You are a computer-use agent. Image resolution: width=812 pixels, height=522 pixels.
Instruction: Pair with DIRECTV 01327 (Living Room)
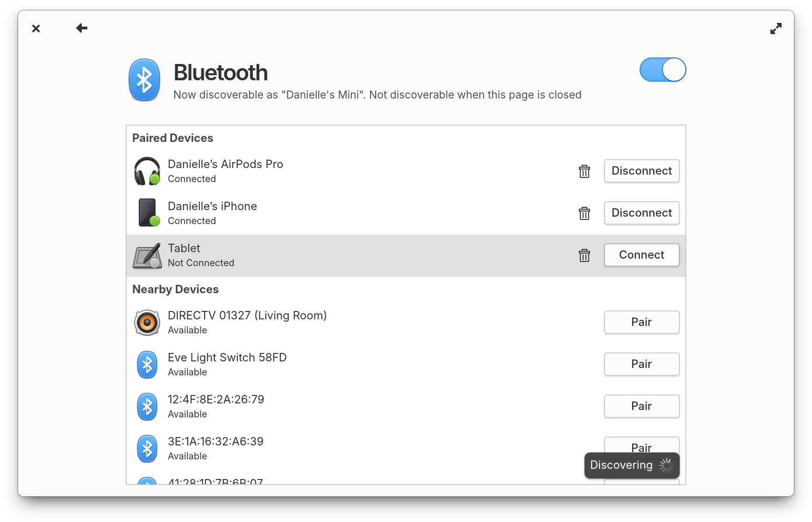tap(641, 322)
